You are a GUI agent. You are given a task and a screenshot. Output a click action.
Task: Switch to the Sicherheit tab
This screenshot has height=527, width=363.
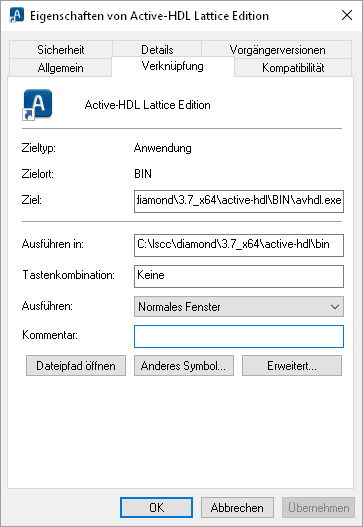pyautogui.click(x=61, y=50)
